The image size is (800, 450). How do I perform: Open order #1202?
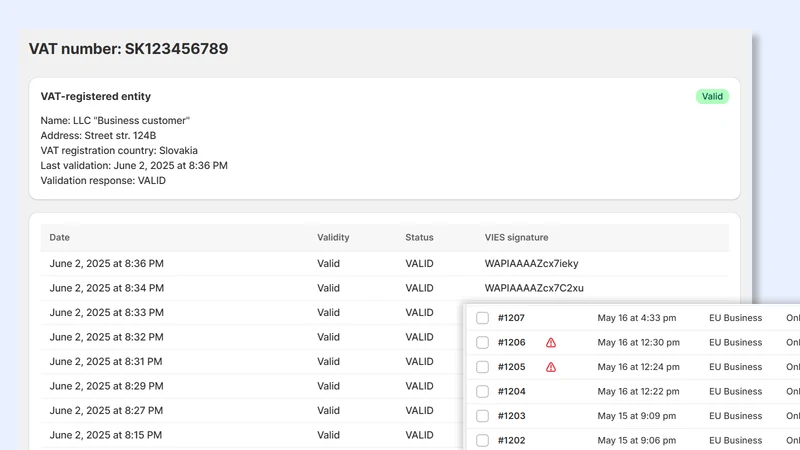[511, 440]
